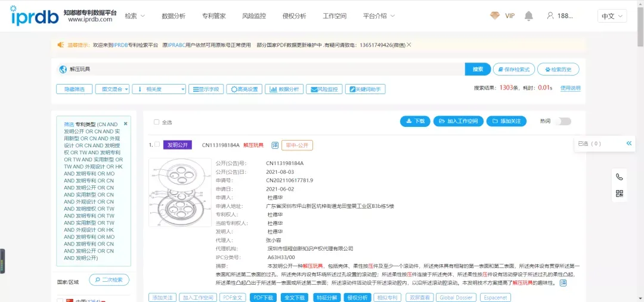644x302 pixels.
Task: Click 保存检索式 button
Action: [x=514, y=69]
